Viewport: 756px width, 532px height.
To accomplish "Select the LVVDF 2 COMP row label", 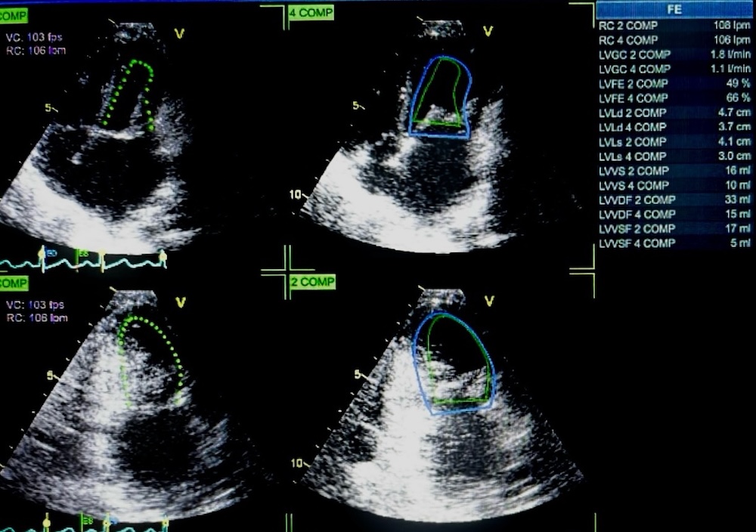I will 637,200.
